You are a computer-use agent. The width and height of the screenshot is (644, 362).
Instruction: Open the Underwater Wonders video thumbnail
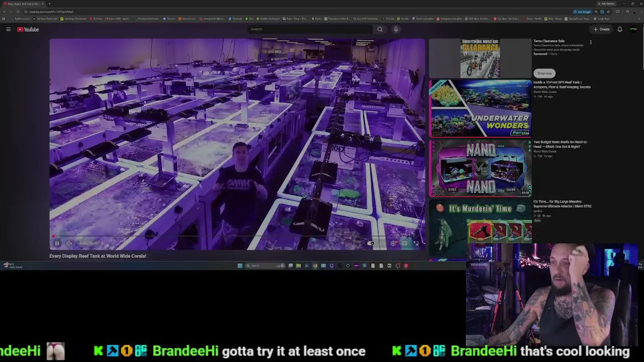click(480, 108)
